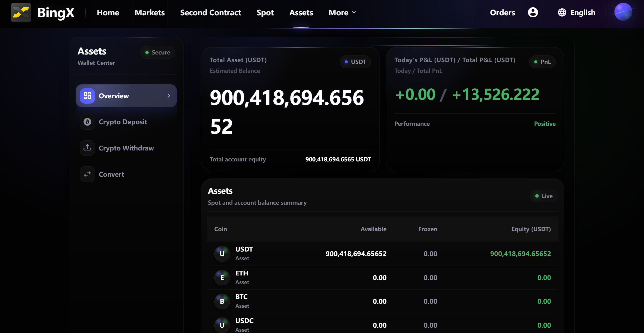The image size is (644, 333).
Task: Select the Assets navigation tab
Action: 301,12
